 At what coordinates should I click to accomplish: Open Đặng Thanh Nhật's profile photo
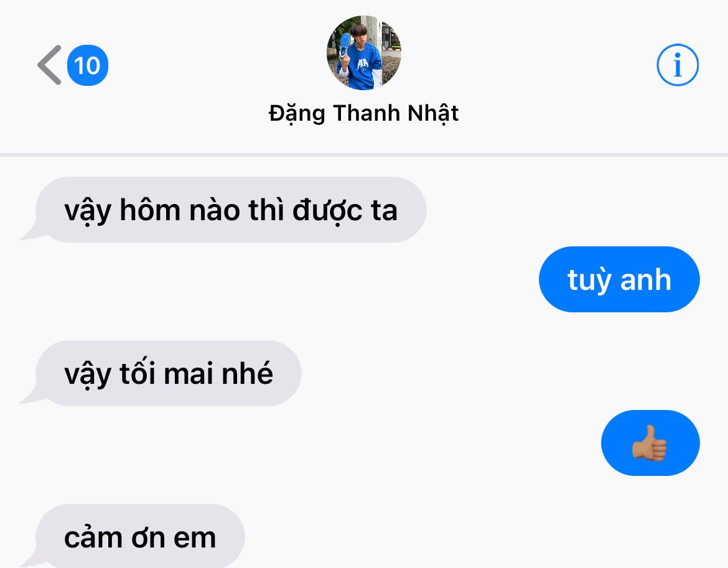tap(364, 52)
